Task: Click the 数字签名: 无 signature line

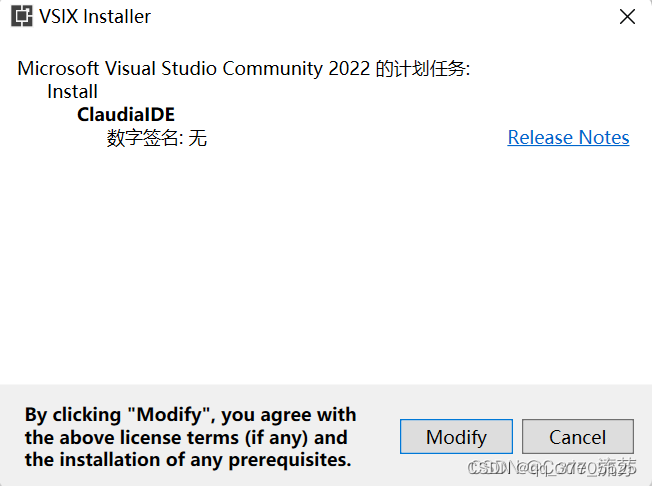Action: coord(157,138)
